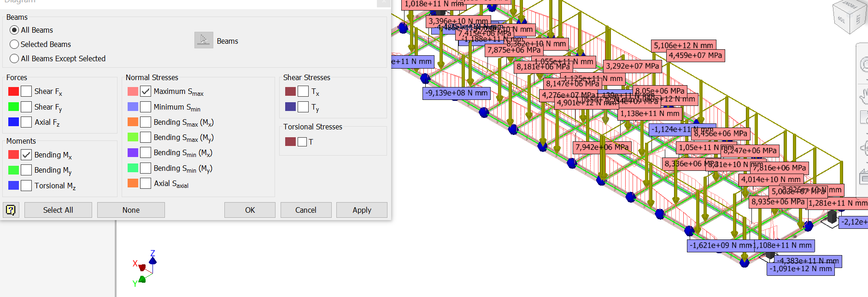Click the 1,138e+11 N mm label
This screenshot has width=868, height=297.
[x=650, y=114]
